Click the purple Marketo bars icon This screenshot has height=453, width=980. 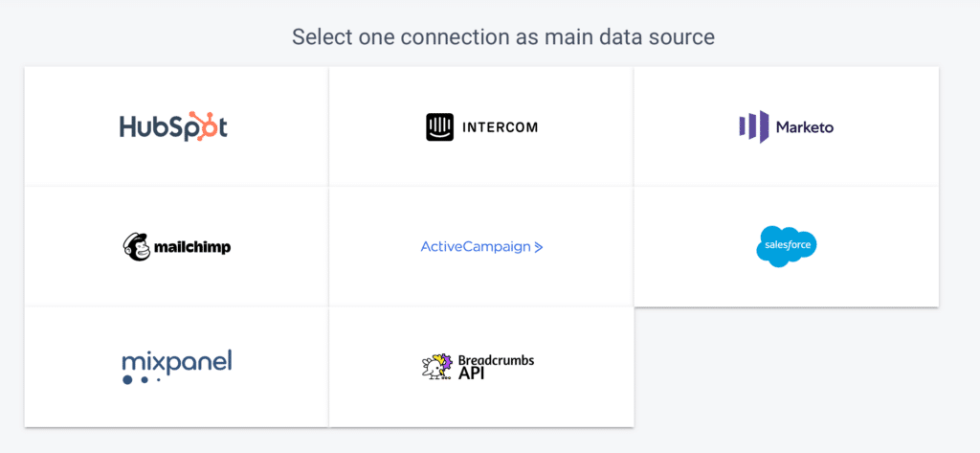[x=754, y=127]
